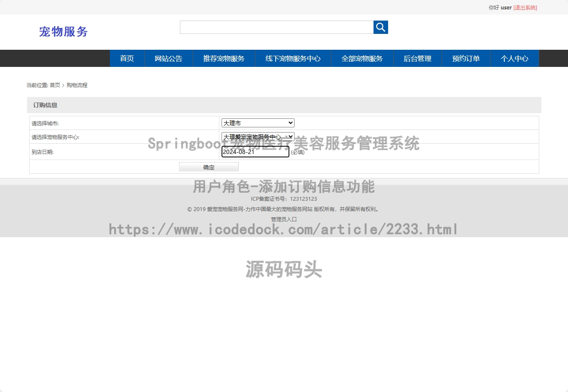
Task: Submit the order with 确定 button
Action: click(209, 167)
